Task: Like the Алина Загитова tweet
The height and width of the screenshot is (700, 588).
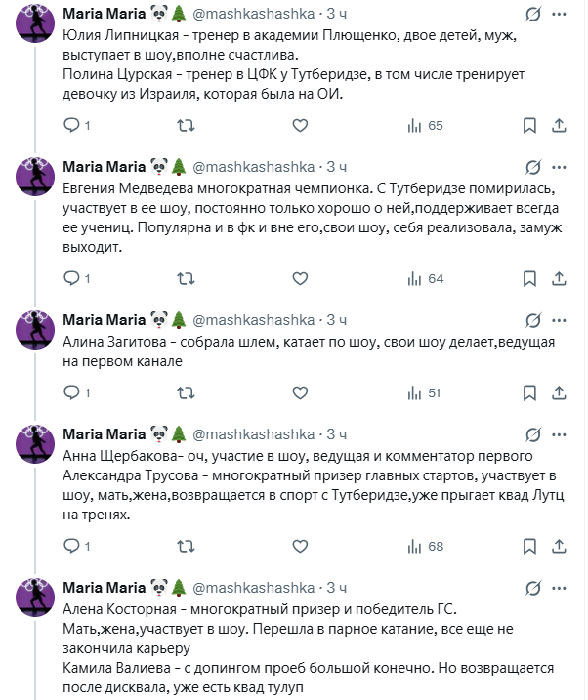Action: [x=299, y=392]
